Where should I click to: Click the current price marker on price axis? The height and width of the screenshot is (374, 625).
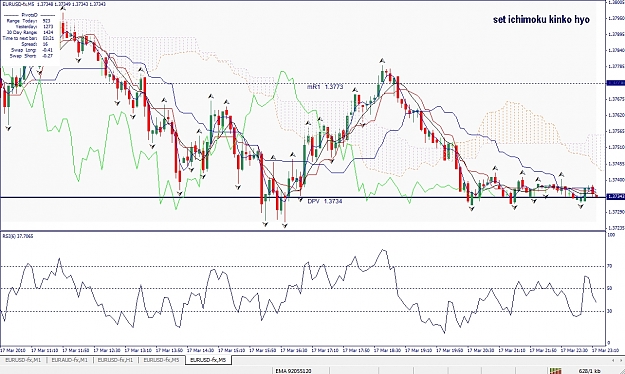click(615, 197)
